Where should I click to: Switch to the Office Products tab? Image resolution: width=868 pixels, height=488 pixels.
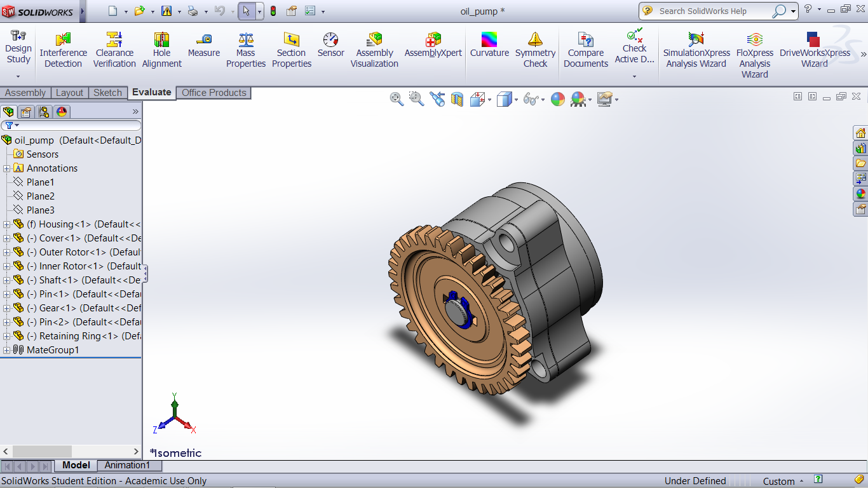tap(214, 93)
